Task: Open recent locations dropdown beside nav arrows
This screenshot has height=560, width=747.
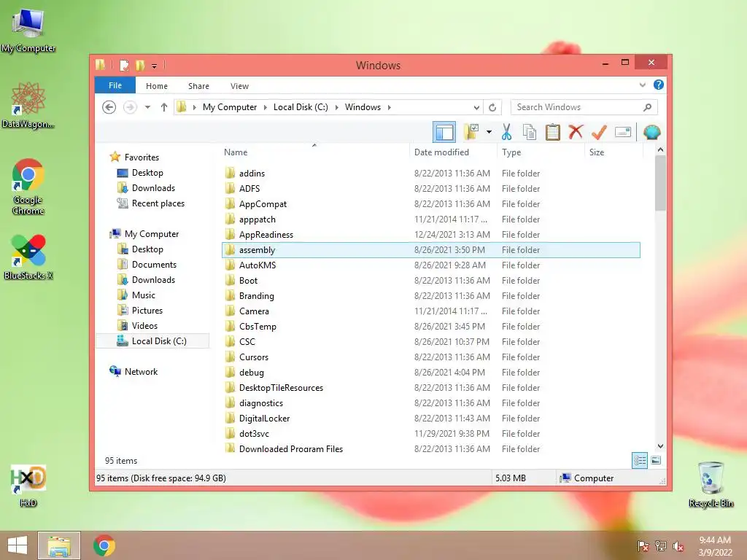Action: (147, 107)
